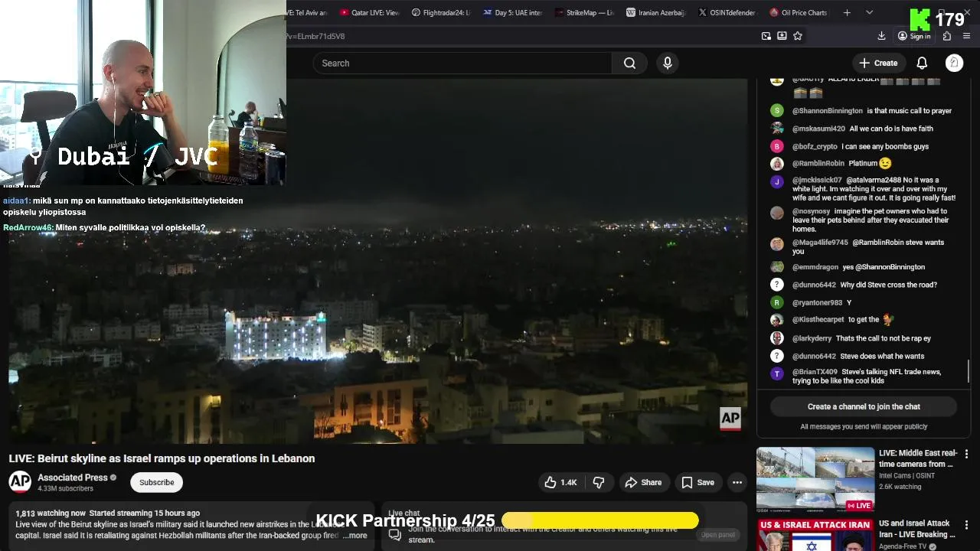Viewport: 980px width, 551px height.
Task: Click ShannonBinnington's chat avatar
Action: [777, 111]
